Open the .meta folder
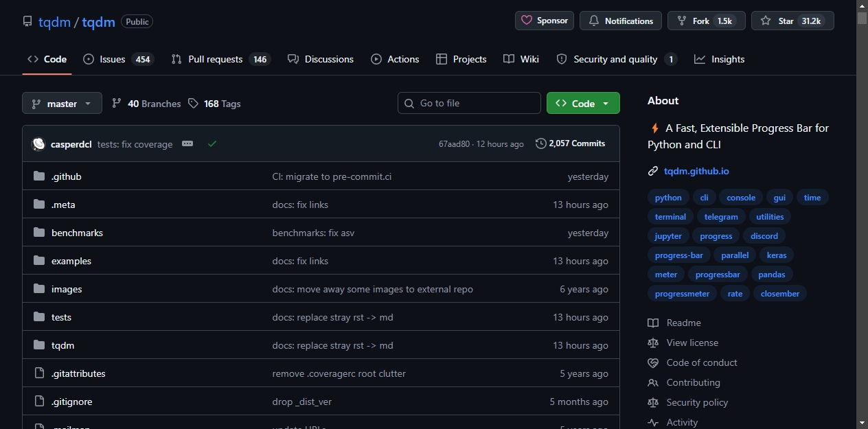This screenshot has width=868, height=429. 63,205
